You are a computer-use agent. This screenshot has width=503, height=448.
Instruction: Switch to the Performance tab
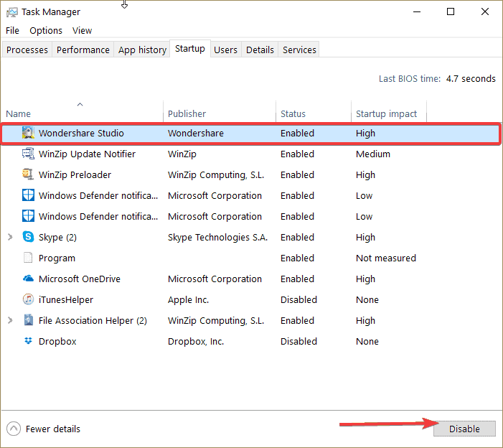point(83,50)
